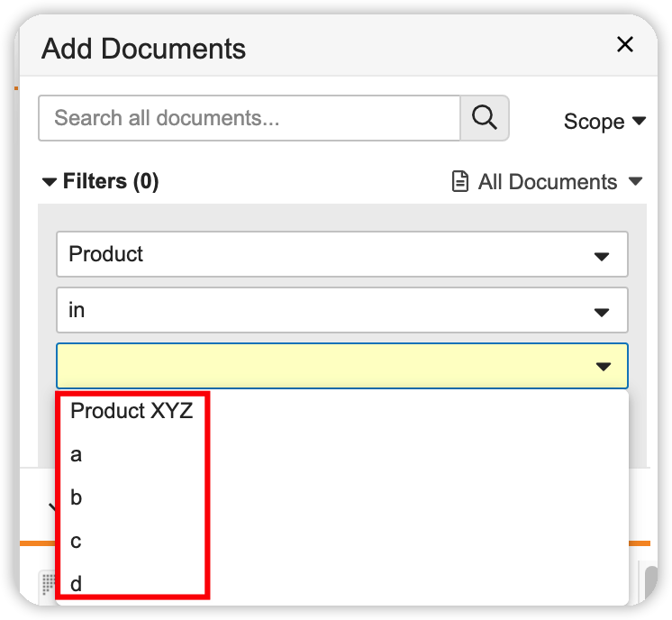Choose option 'd' from the list
Screen dimensions: 672x620
[77, 584]
